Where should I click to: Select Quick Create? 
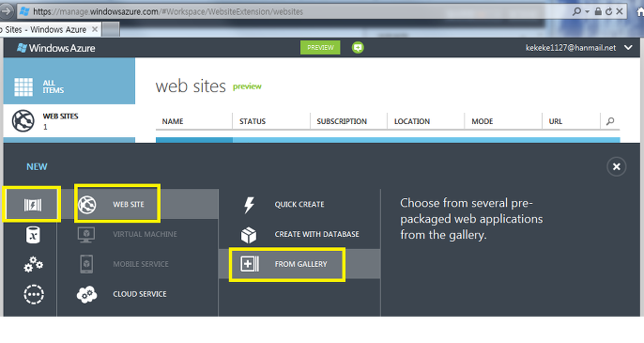pyautogui.click(x=299, y=204)
